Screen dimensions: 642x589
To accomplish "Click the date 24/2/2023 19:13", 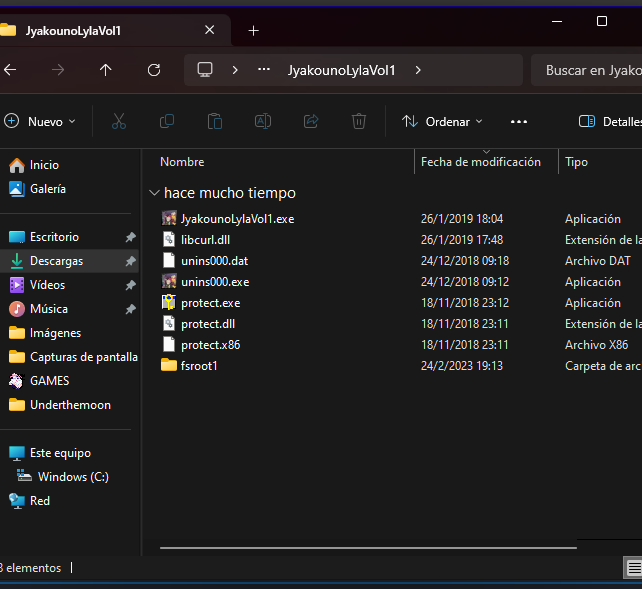I will click(x=462, y=366).
